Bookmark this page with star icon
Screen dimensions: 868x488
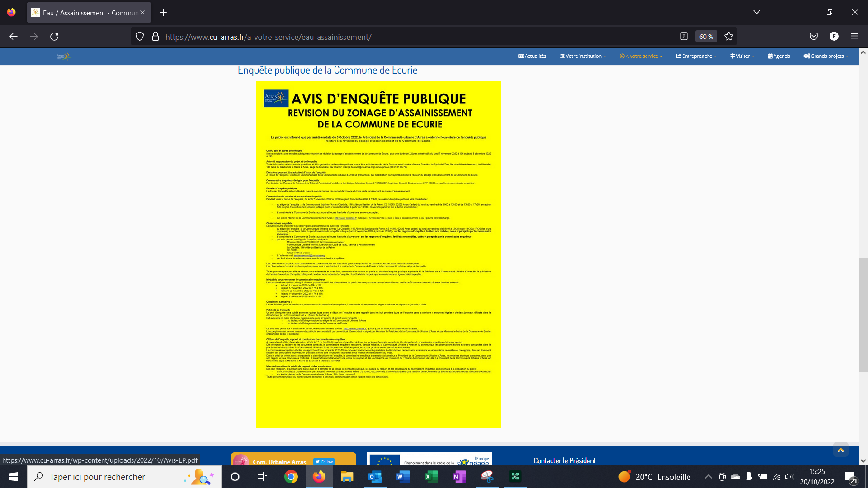tap(729, 37)
